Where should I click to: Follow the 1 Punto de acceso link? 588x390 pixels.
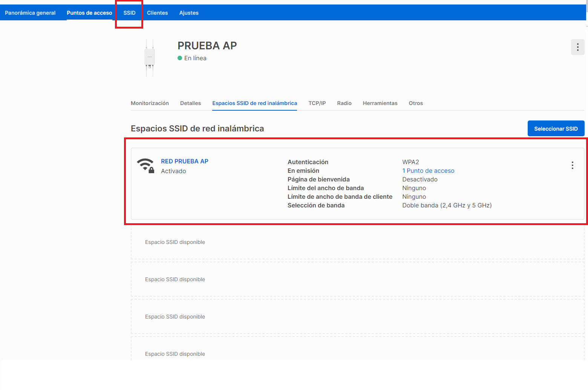click(x=428, y=171)
